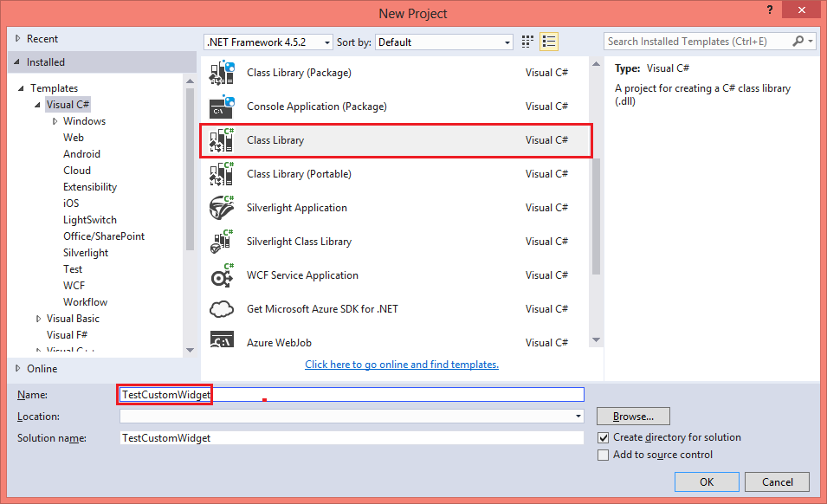Select the Azure WebJob icon
This screenshot has height=504, width=827.
[x=222, y=339]
